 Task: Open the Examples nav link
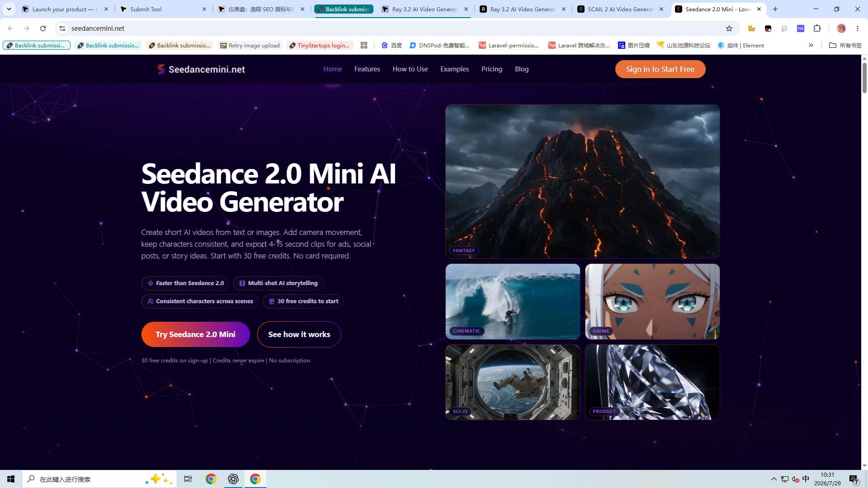pos(454,69)
